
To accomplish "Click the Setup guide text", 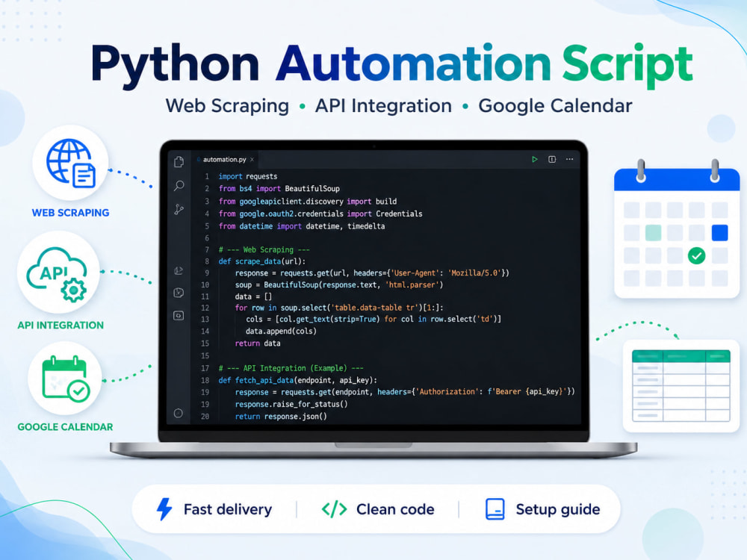I will (x=558, y=509).
